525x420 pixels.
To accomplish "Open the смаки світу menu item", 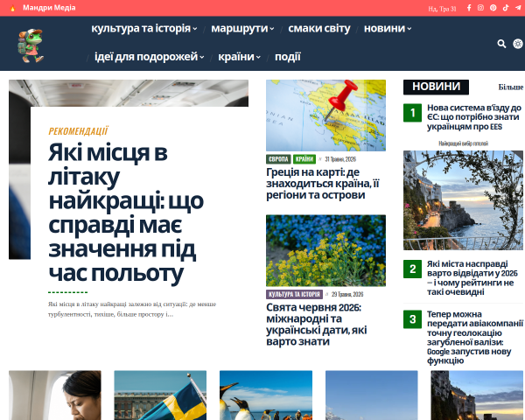I will (x=319, y=29).
